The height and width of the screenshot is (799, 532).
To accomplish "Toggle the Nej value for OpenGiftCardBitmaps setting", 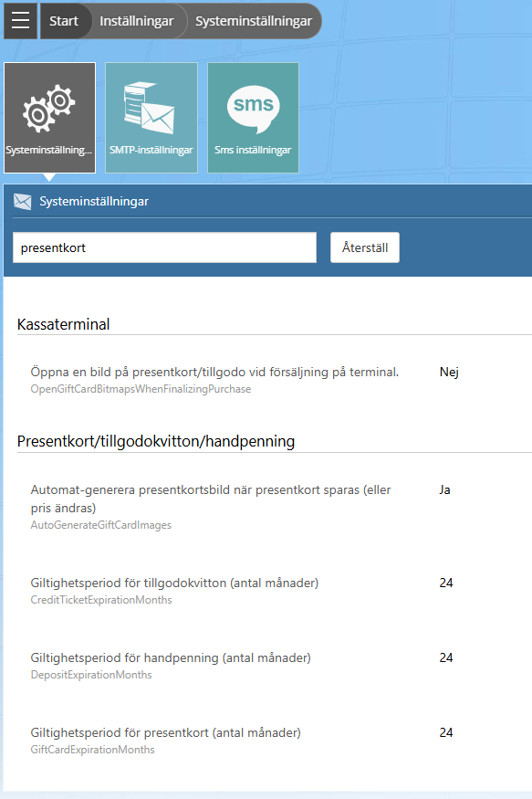I will click(449, 372).
